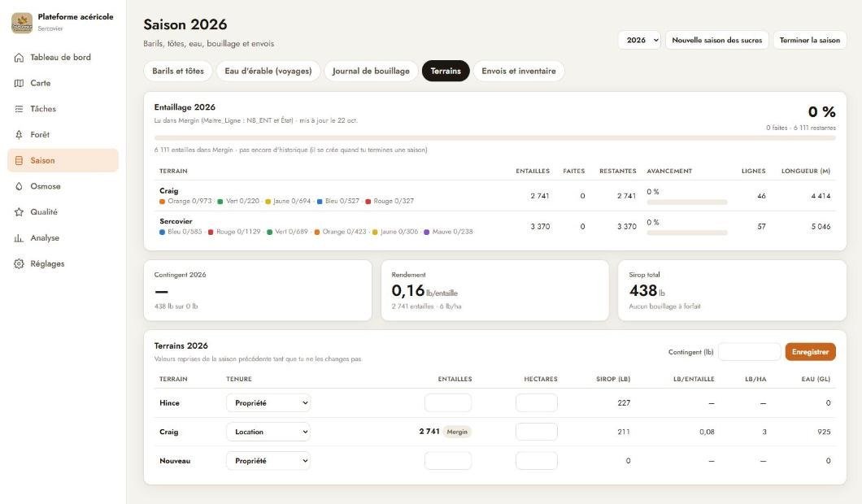Switch to Envois et inventaire tab
862x504 pixels.
(x=519, y=71)
